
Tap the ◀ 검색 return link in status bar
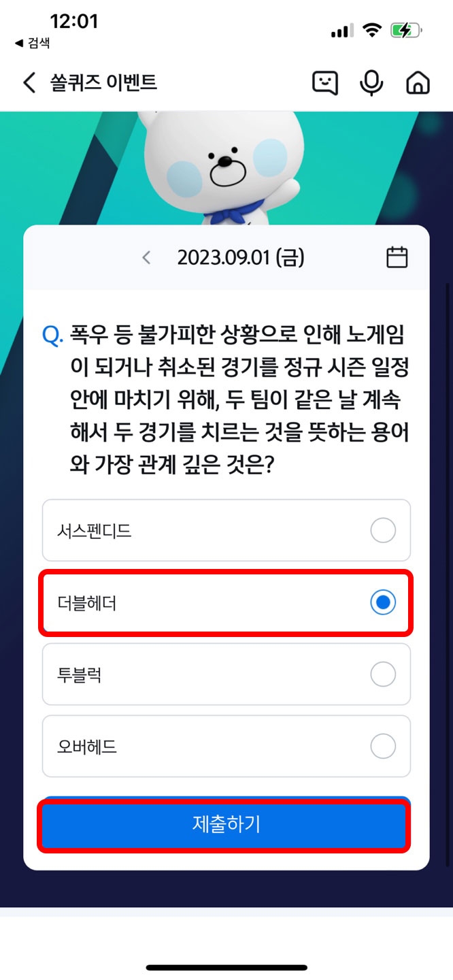point(32,43)
